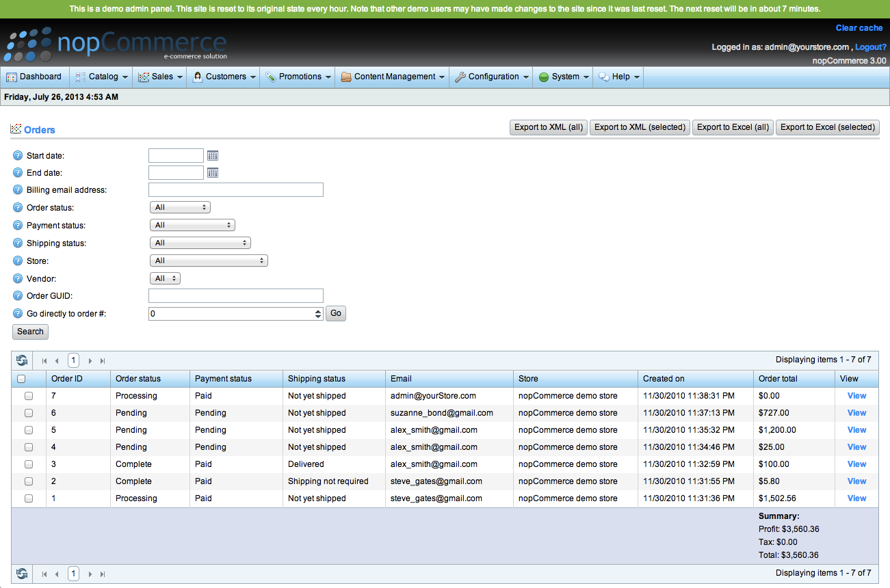The width and height of the screenshot is (890, 588).
Task: Open the Configuration menu
Action: (x=493, y=77)
